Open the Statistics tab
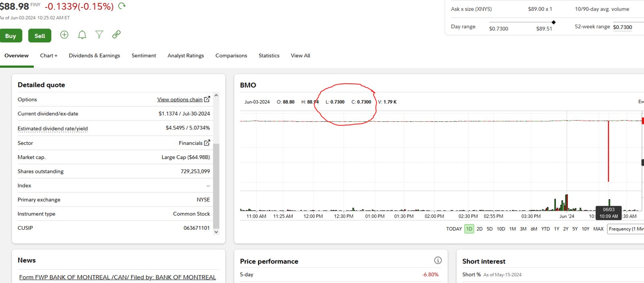 (269, 56)
